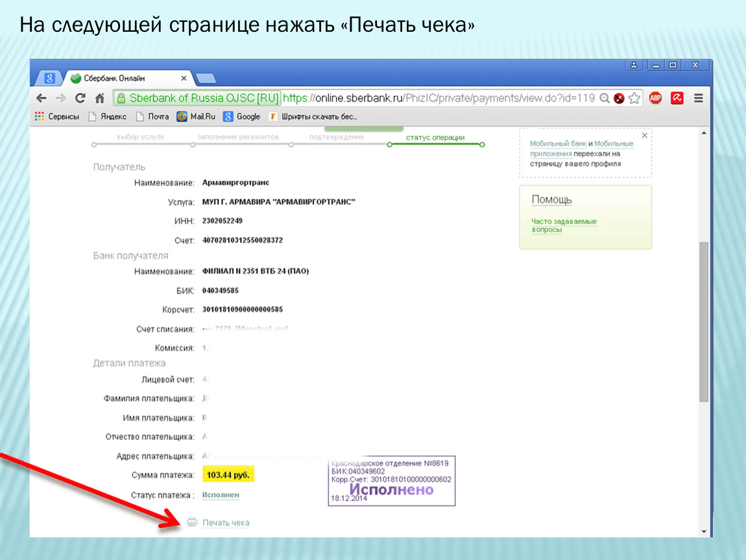Click the vertical scrollbar thumb
The width and height of the screenshot is (746, 560).
(704, 322)
